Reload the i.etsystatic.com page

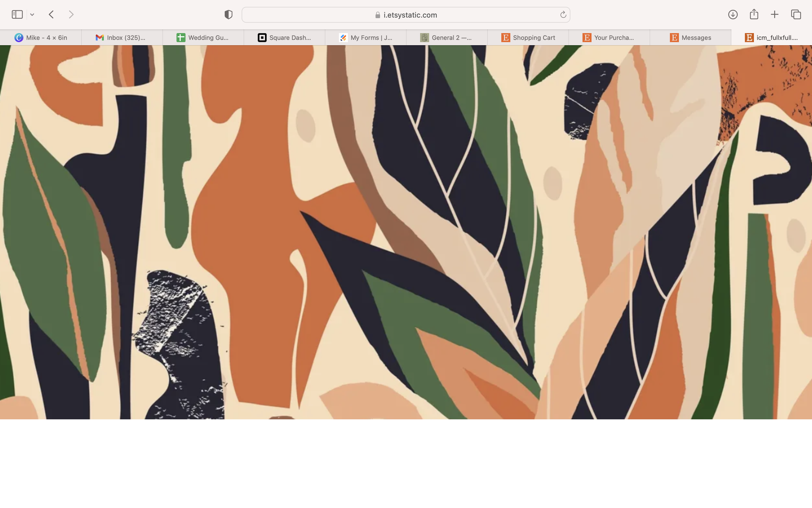coord(563,15)
